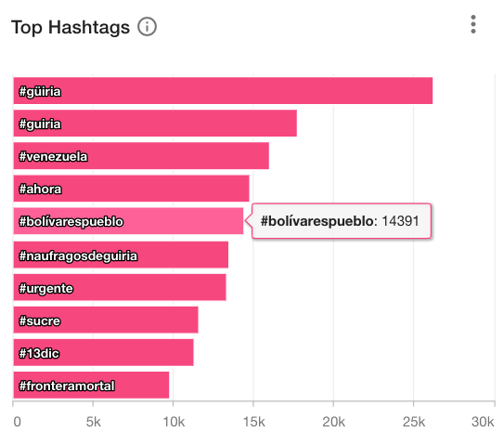Click the 15k axis label

point(253,422)
